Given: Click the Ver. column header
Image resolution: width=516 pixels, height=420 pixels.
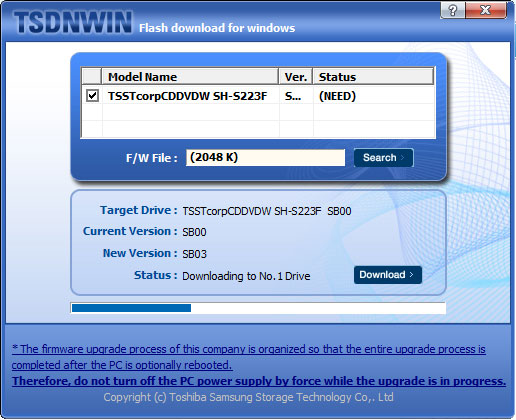Looking at the screenshot, I should click(295, 77).
